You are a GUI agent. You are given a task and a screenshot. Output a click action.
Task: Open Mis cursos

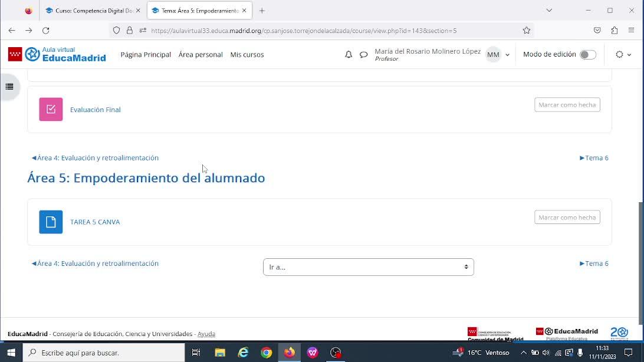pos(247,55)
